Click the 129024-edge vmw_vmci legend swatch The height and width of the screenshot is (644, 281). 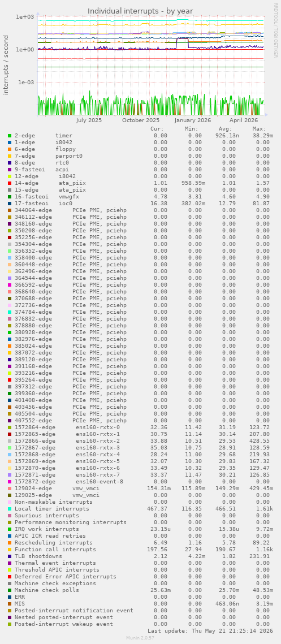(10, 489)
